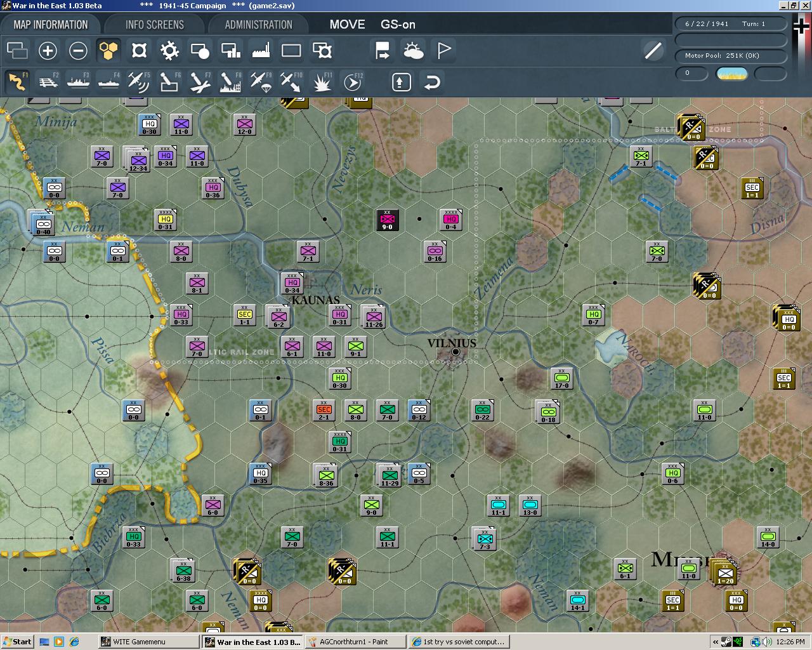Click the F12 end turn icon

pyautogui.click(x=352, y=81)
